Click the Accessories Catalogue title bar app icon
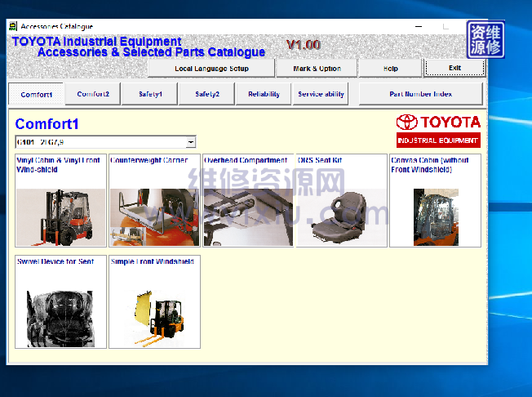 click(x=13, y=26)
